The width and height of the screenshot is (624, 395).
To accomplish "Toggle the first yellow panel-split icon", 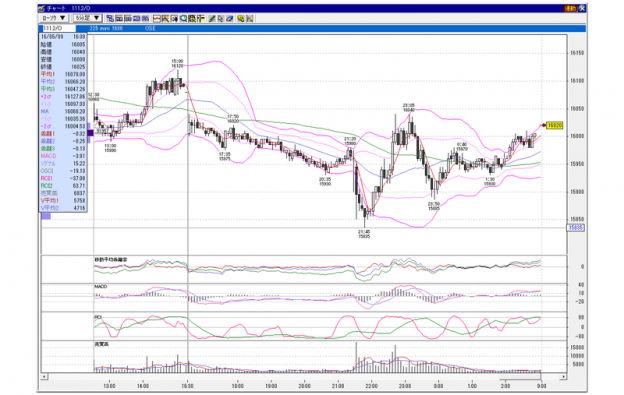I will 119,18.
